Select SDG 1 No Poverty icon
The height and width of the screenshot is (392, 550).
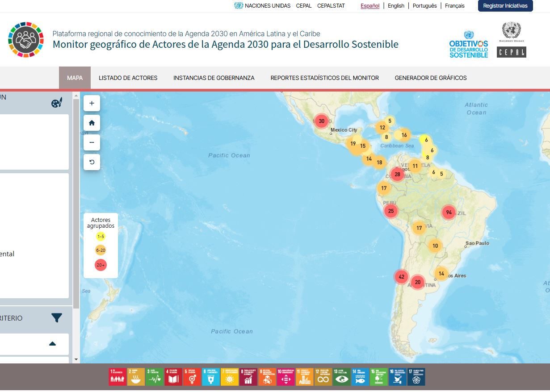pyautogui.click(x=118, y=377)
